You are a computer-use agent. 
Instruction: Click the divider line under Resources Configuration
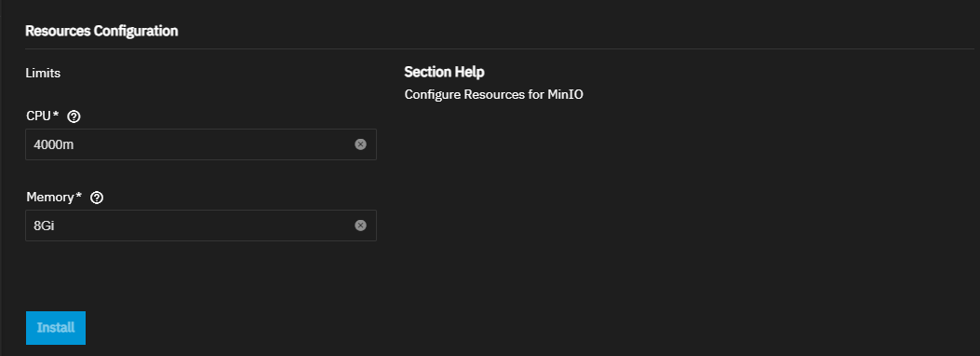point(500,48)
